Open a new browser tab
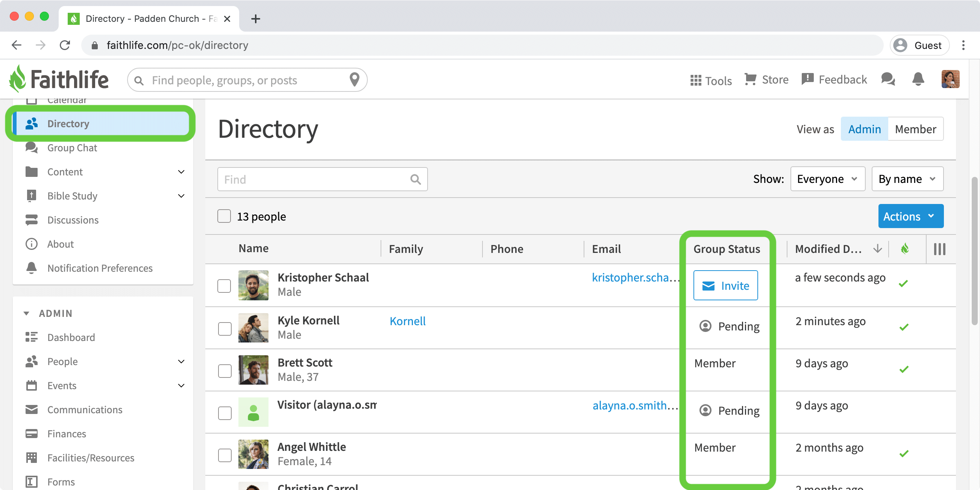Viewport: 980px width, 490px height. tap(256, 19)
